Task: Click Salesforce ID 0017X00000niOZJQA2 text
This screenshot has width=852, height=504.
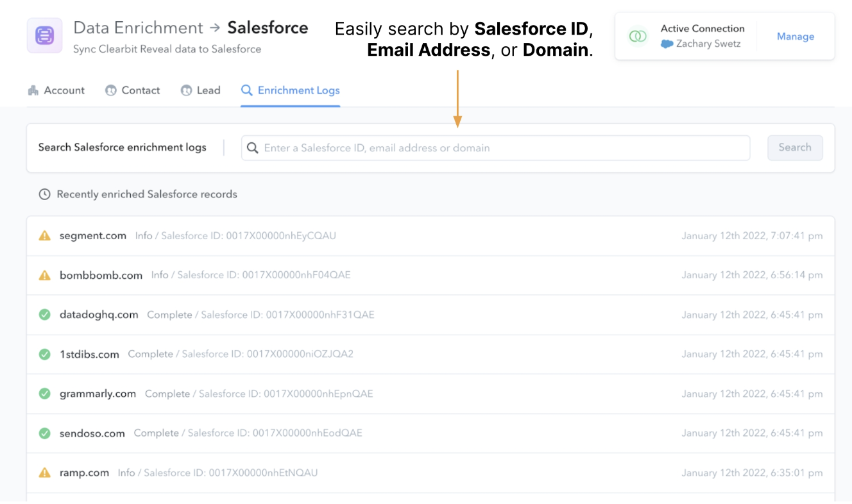Action: [268, 354]
